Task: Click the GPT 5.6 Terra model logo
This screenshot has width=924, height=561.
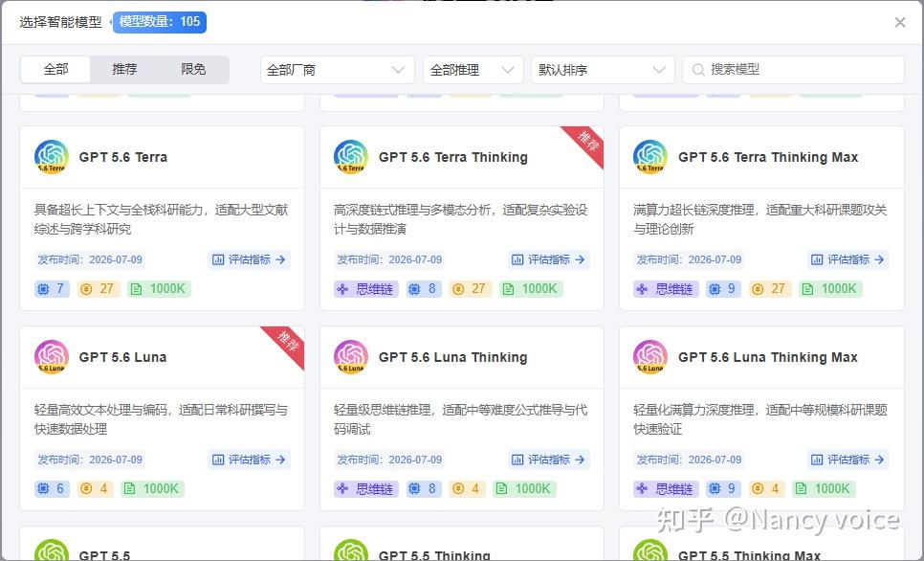Action: tap(52, 157)
